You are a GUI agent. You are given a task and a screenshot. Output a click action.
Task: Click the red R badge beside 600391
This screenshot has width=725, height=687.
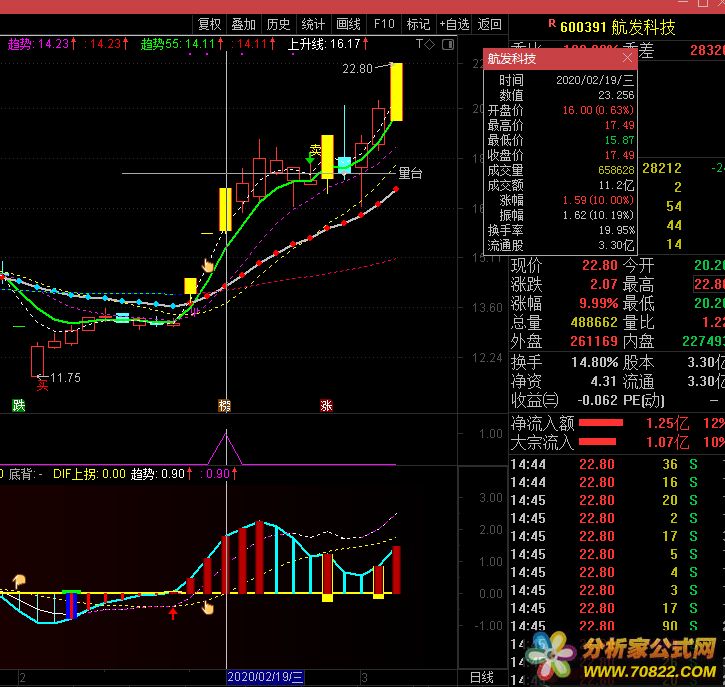pyautogui.click(x=552, y=24)
